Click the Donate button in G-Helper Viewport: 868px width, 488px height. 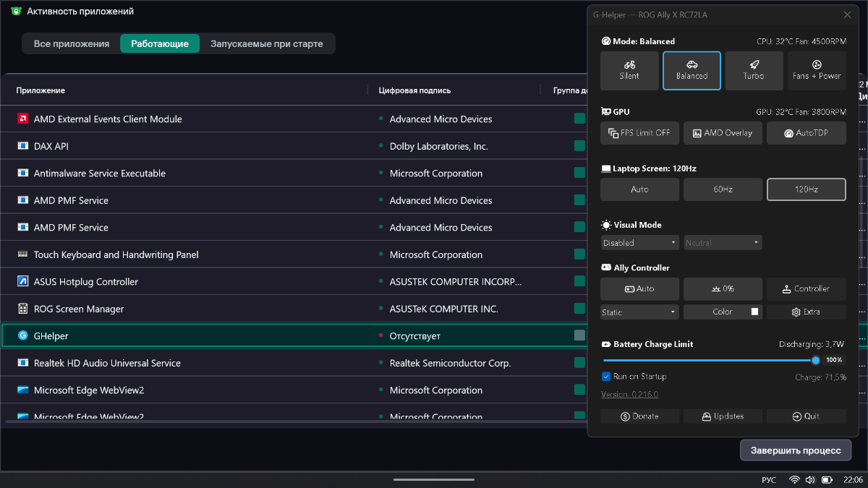pos(640,416)
